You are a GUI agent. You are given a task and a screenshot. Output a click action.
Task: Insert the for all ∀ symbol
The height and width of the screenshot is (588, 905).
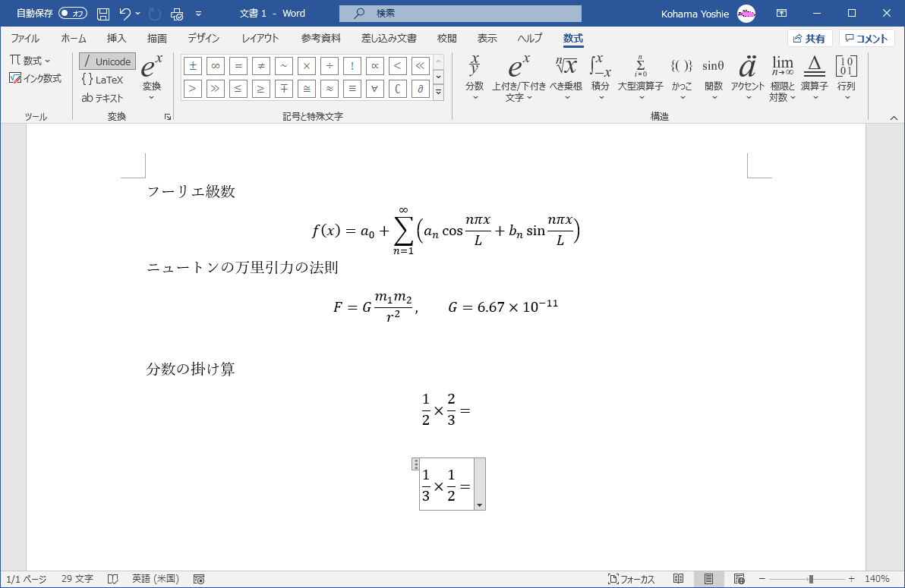(375, 89)
